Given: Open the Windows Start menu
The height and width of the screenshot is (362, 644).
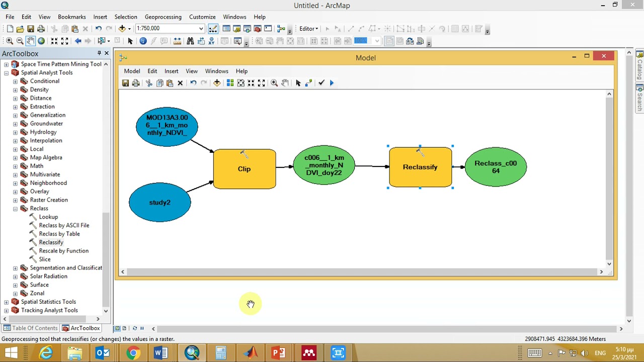Looking at the screenshot, I should coord(11,353).
